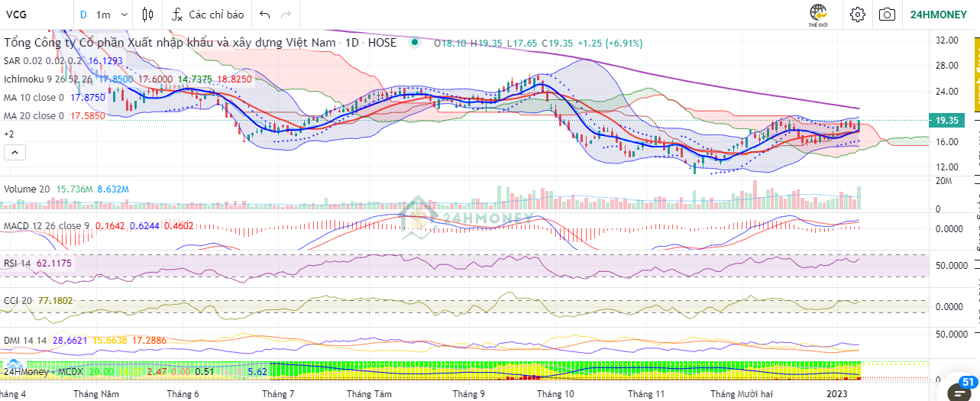The width and height of the screenshot is (980, 401).
Task: Show the +2 hidden indicators in legend
Action: point(8,134)
